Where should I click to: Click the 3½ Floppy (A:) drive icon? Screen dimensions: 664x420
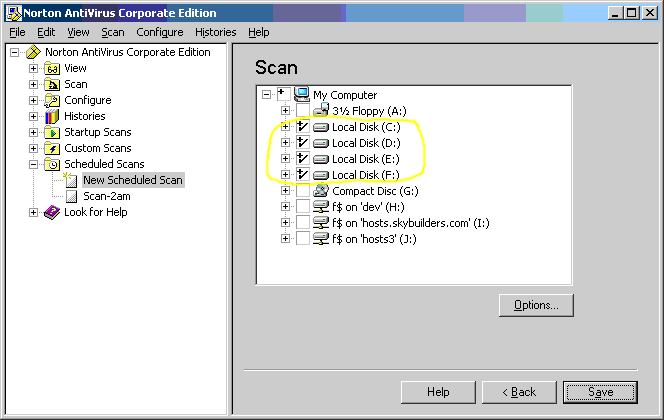(321, 110)
